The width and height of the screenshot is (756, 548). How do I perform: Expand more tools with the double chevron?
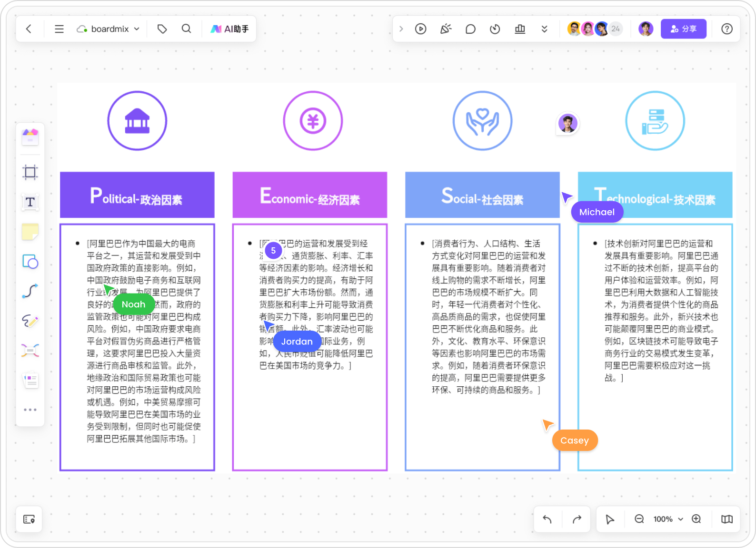pyautogui.click(x=545, y=29)
